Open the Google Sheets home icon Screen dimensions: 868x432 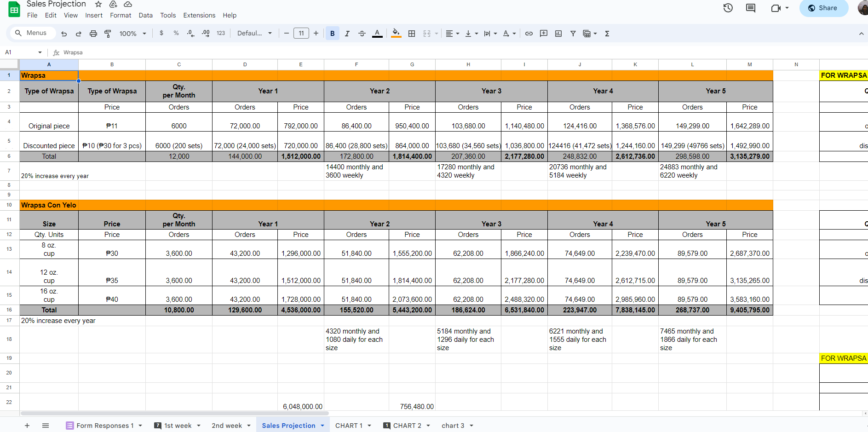click(x=14, y=9)
